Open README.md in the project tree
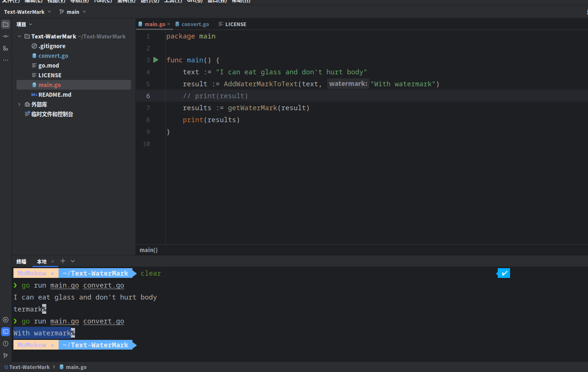The image size is (588, 372). tap(55, 94)
